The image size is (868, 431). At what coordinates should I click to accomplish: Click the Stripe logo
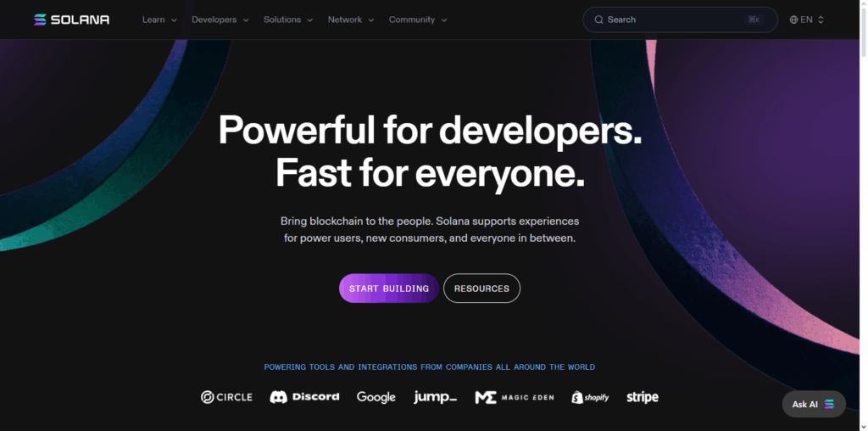coord(643,397)
